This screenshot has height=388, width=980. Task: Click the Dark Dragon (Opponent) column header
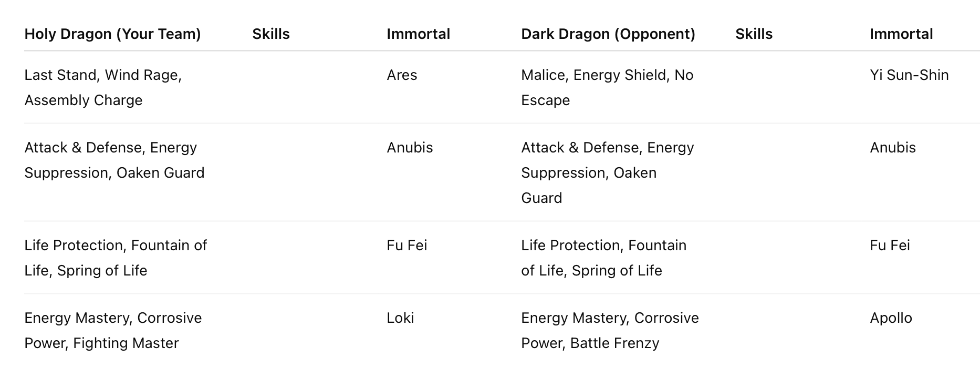point(608,34)
